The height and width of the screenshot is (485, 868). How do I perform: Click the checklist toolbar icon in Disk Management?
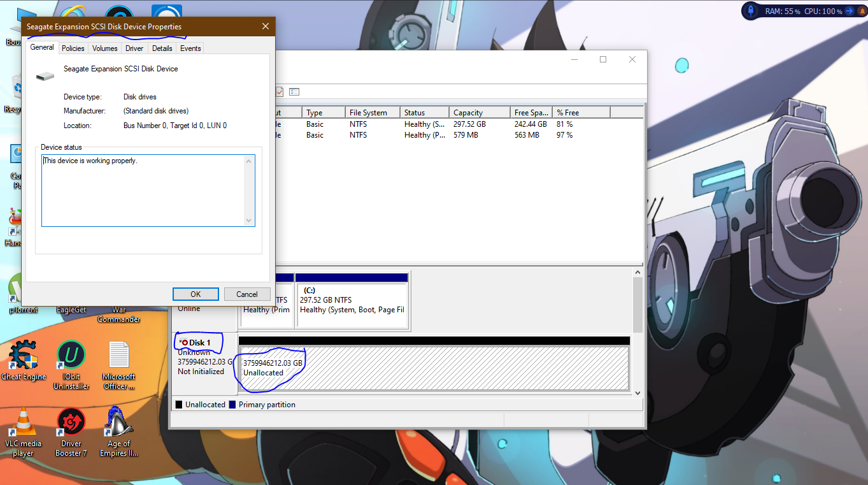pyautogui.click(x=294, y=92)
